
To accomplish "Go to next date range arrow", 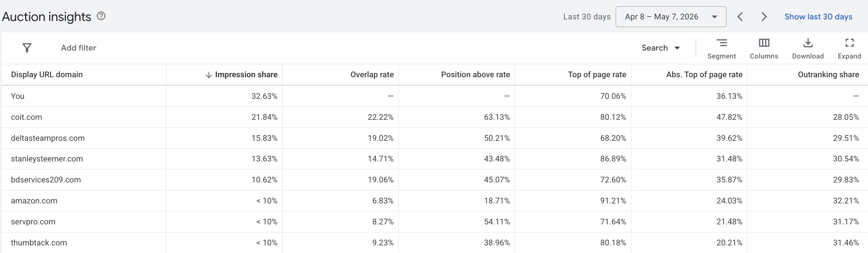I will click(764, 17).
